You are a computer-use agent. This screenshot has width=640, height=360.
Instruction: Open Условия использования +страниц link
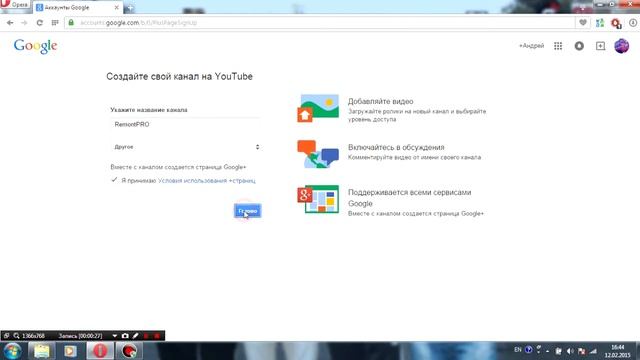pos(207,180)
